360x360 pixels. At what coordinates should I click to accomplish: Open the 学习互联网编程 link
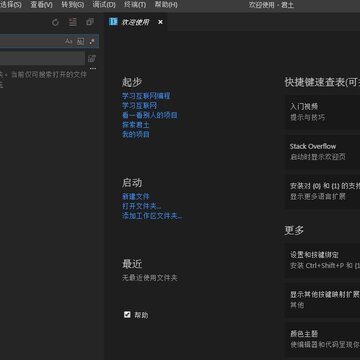pos(146,96)
